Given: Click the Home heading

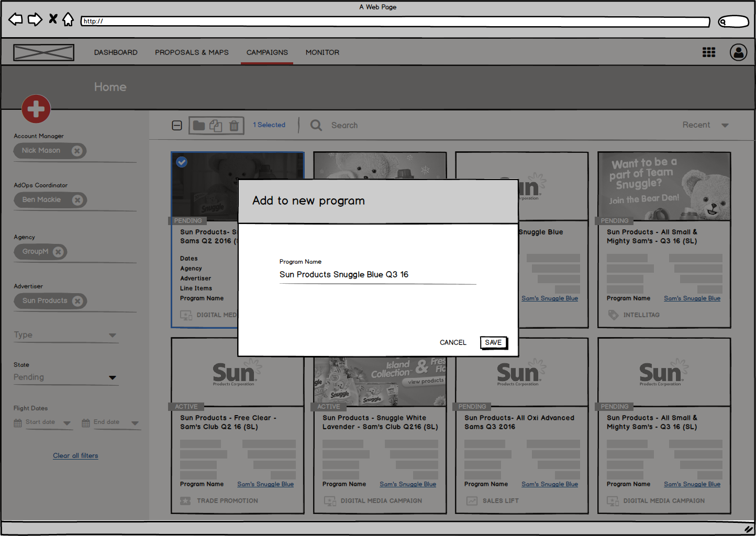Looking at the screenshot, I should tap(110, 87).
